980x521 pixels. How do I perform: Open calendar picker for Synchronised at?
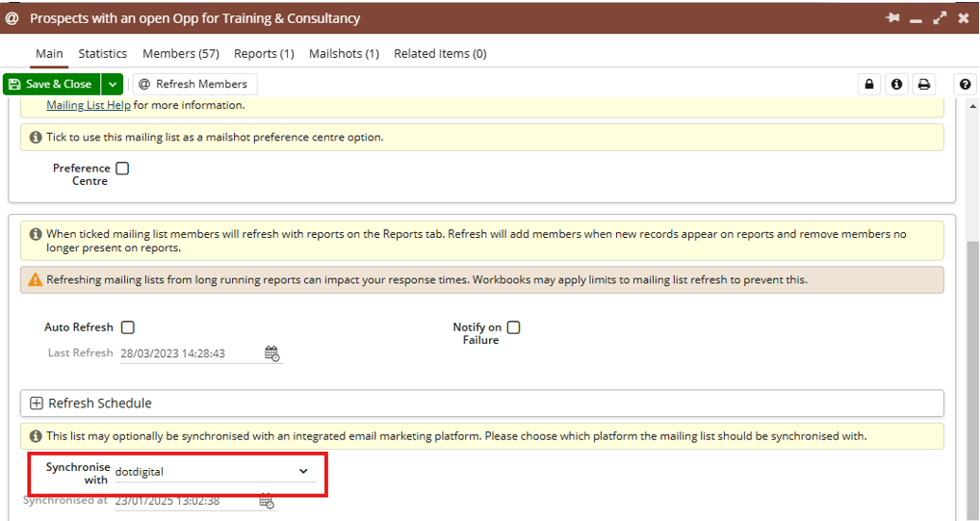[267, 501]
